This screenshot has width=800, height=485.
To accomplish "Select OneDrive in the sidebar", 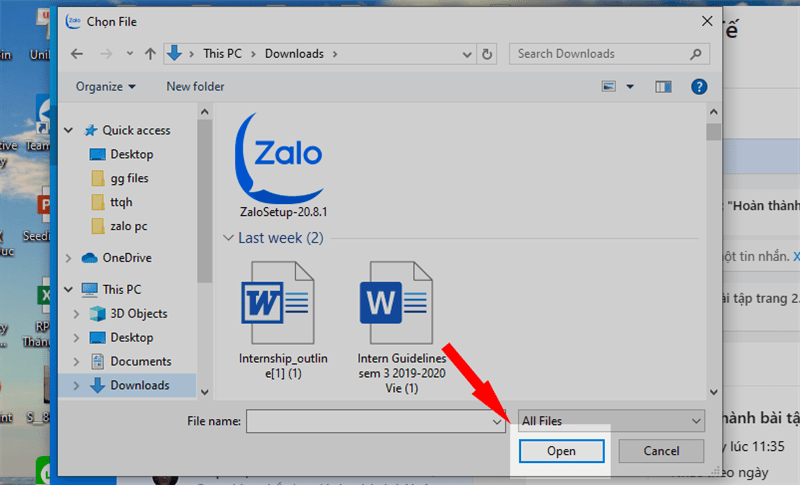I will [127, 258].
